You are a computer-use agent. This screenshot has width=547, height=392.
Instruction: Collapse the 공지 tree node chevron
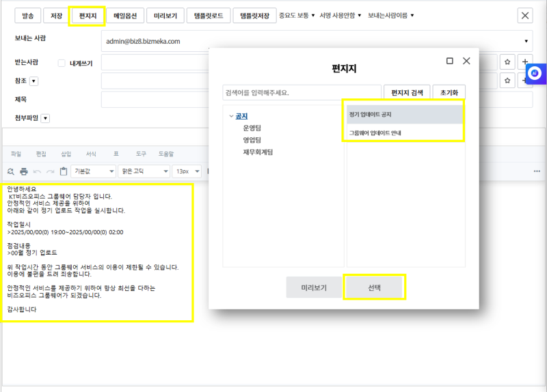coord(231,116)
